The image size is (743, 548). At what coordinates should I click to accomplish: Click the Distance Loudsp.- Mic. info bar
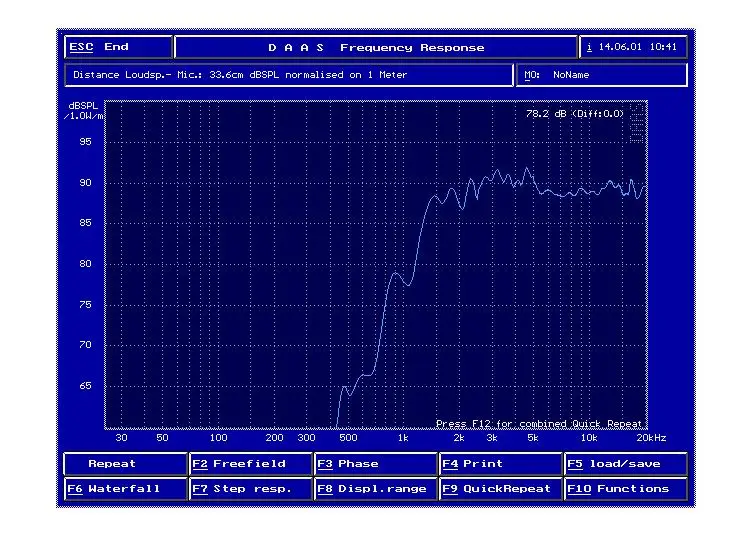(289, 75)
